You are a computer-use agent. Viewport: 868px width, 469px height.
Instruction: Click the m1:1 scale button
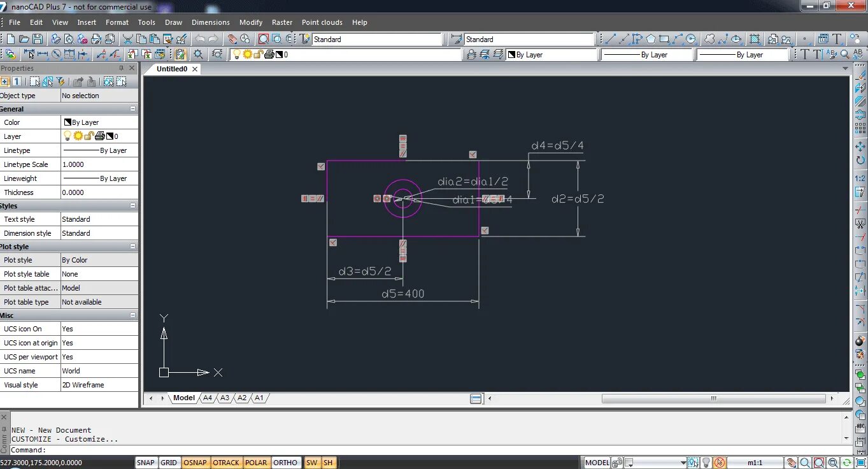click(755, 463)
